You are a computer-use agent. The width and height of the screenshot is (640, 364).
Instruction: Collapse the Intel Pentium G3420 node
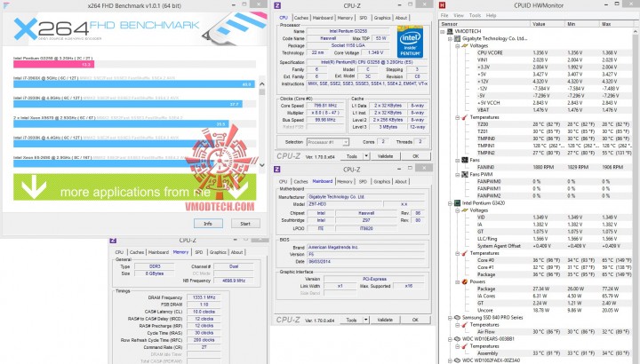point(450,203)
